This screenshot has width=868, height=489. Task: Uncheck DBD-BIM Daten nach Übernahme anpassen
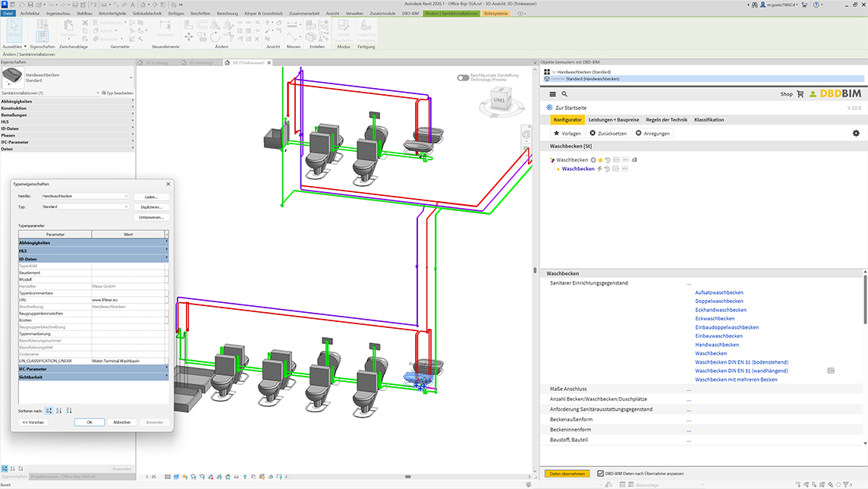[x=601, y=473]
